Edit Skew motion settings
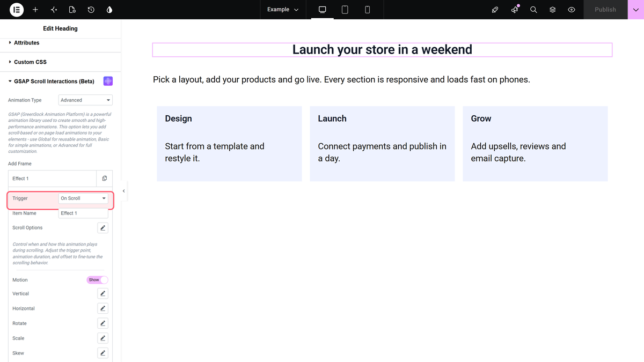644x362 pixels. coord(103,353)
